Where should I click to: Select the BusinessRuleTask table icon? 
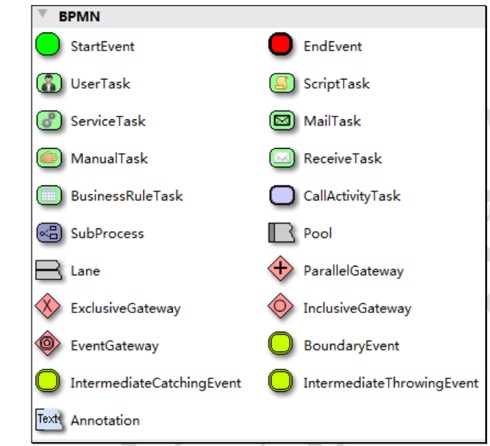49,195
